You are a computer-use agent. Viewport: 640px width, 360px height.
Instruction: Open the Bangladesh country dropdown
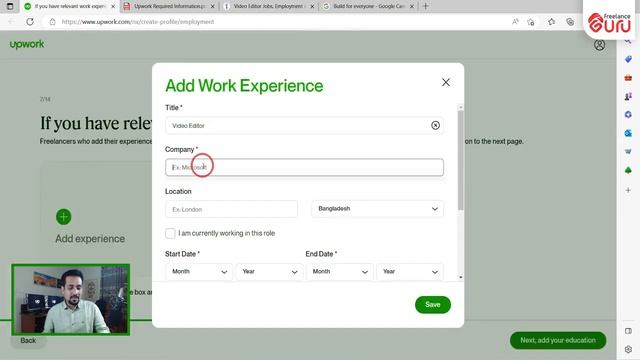pos(377,209)
